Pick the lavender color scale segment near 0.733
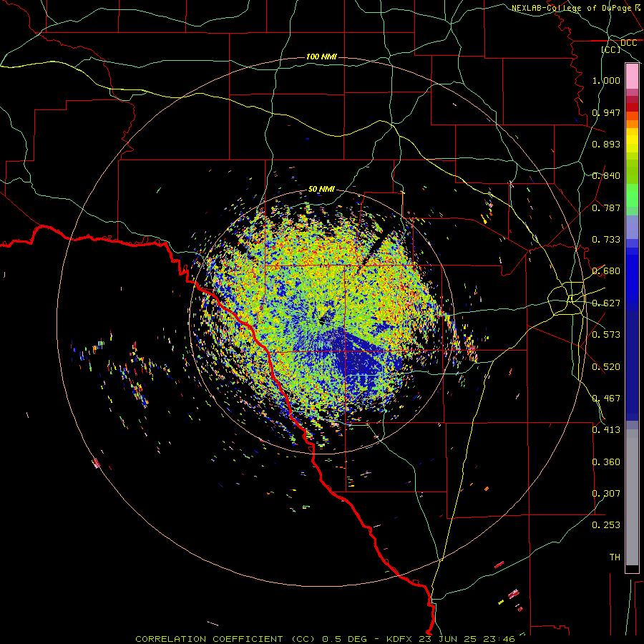644x644 pixels. point(632,227)
